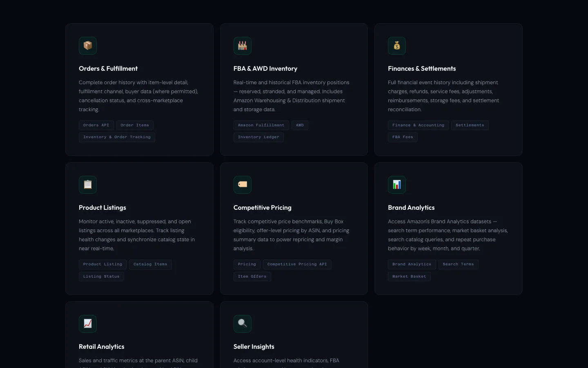The height and width of the screenshot is (368, 588).
Task: Select the Orders API tag
Action: point(96,125)
